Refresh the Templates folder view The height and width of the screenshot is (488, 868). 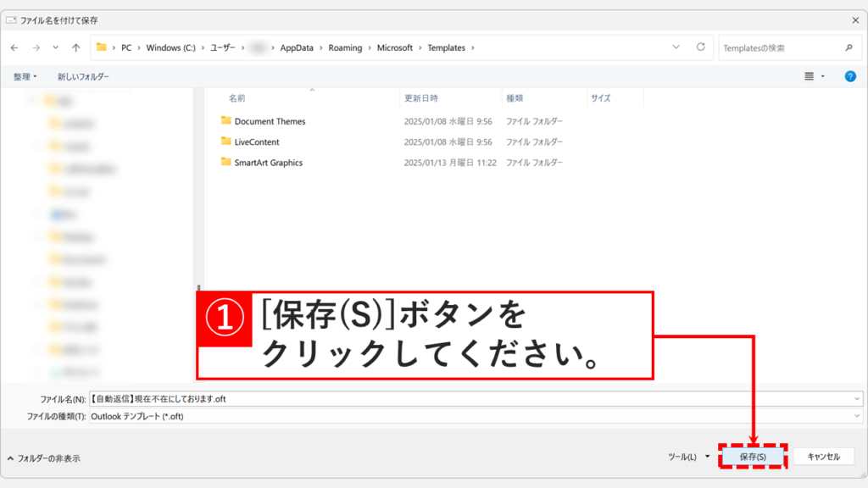701,48
